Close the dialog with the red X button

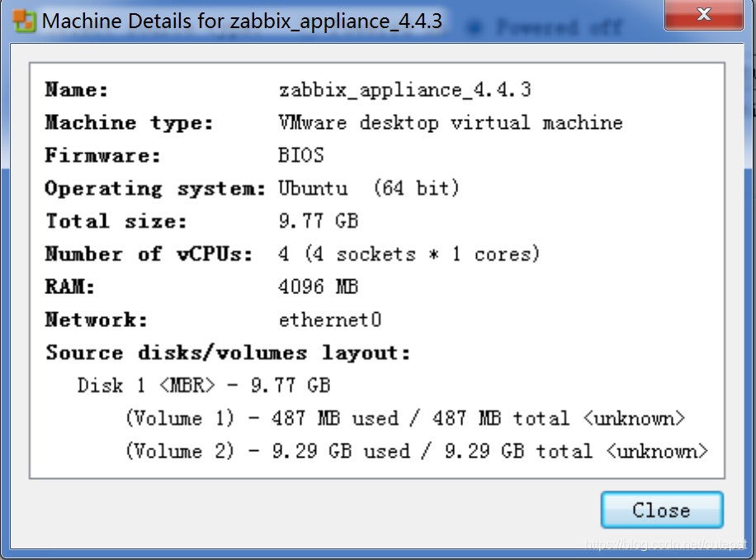(x=703, y=15)
